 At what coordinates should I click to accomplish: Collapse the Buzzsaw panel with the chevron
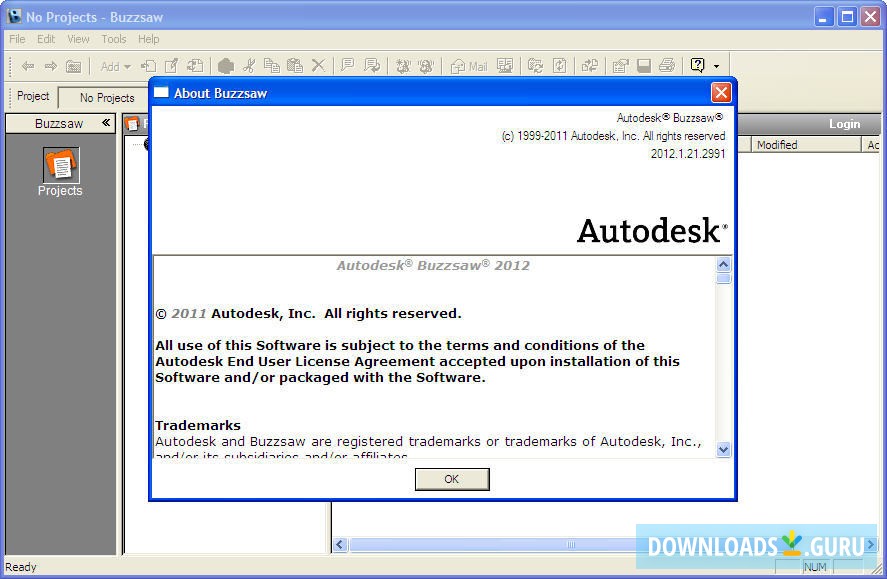[x=106, y=123]
